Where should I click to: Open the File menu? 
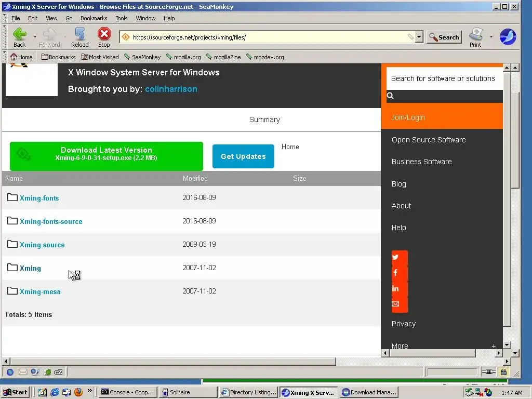coord(16,18)
